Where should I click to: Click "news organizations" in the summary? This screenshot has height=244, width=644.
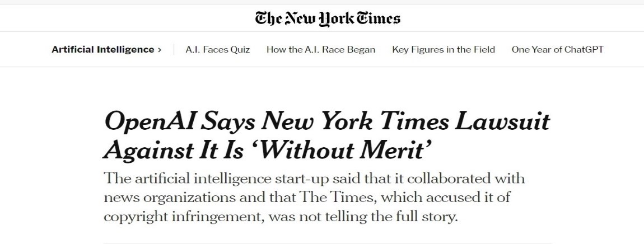click(165, 198)
